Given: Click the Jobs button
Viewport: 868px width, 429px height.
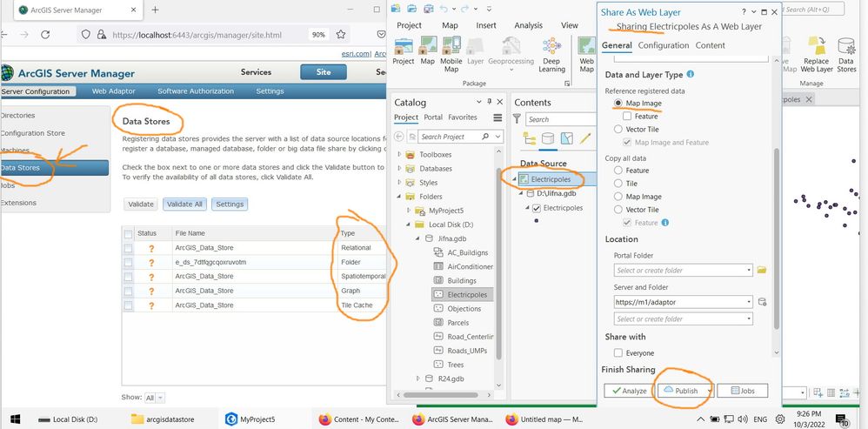Looking at the screenshot, I should [x=743, y=391].
